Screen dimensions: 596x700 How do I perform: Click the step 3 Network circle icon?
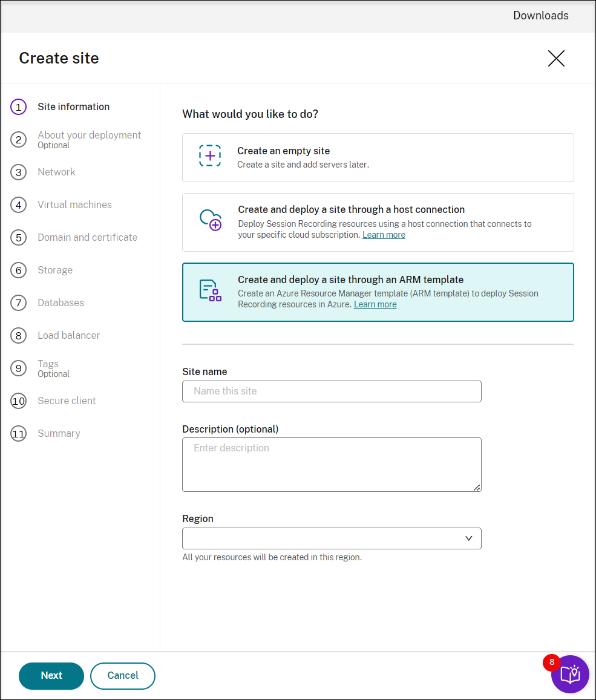tap(19, 172)
